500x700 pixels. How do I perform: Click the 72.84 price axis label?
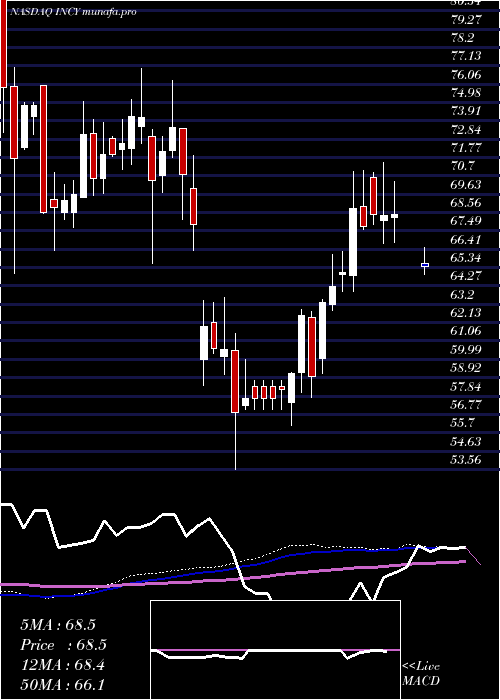click(x=466, y=130)
